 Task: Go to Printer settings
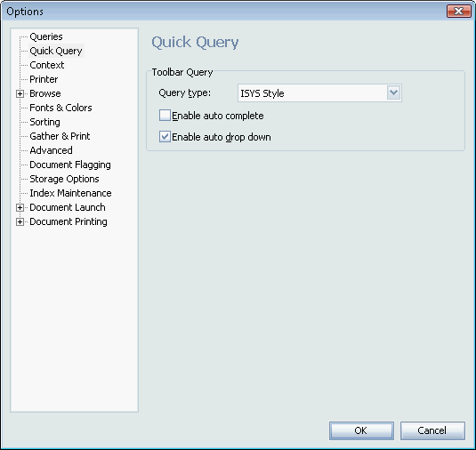[44, 79]
